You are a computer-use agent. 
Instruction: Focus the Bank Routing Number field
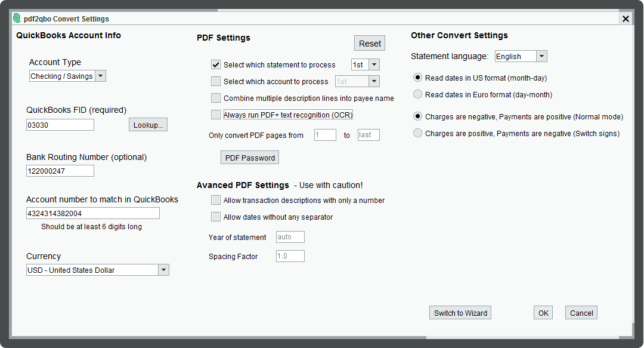(60, 171)
